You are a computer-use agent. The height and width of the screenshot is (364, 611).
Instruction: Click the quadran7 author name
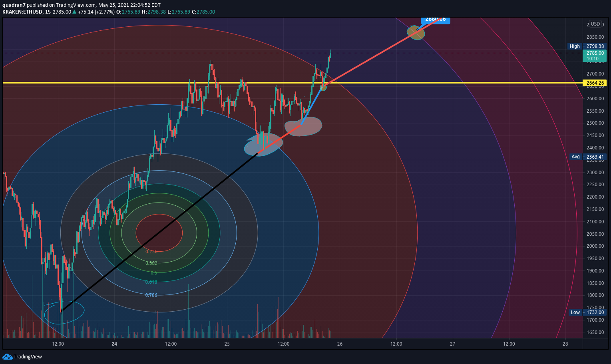point(14,5)
